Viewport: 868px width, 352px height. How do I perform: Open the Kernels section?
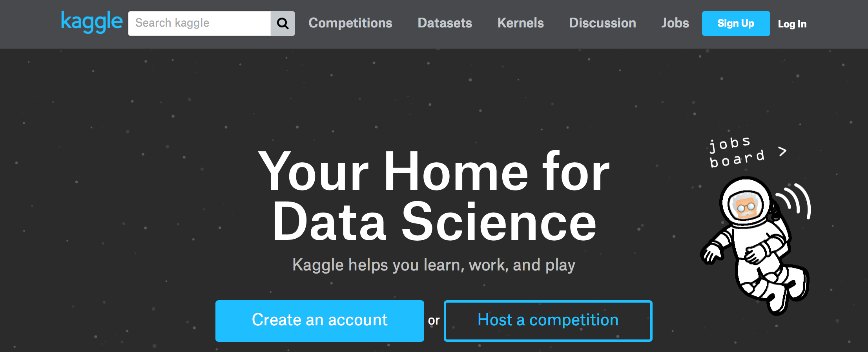[520, 23]
